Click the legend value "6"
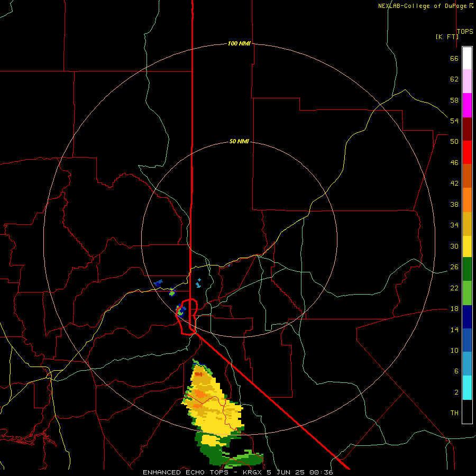 (456, 371)
